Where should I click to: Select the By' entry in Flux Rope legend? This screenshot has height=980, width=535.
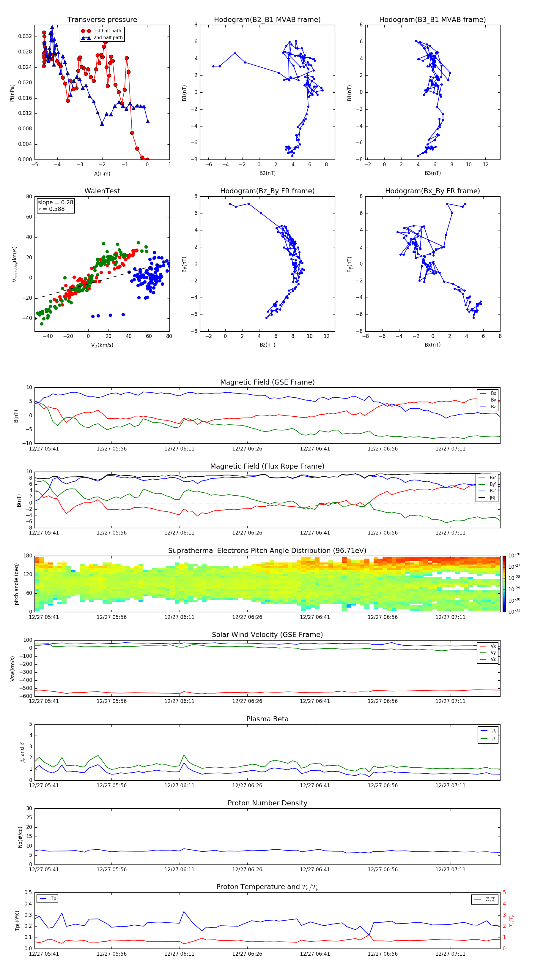[487, 484]
